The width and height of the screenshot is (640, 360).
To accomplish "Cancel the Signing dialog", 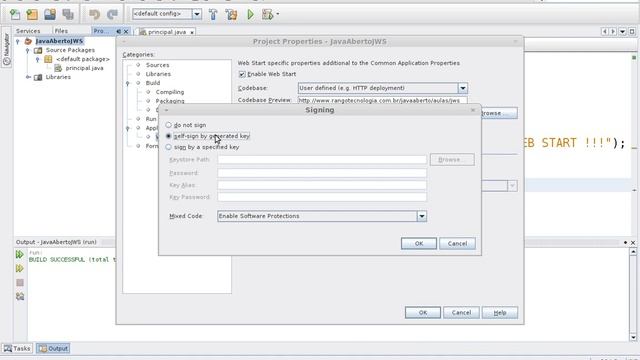I will [457, 244].
